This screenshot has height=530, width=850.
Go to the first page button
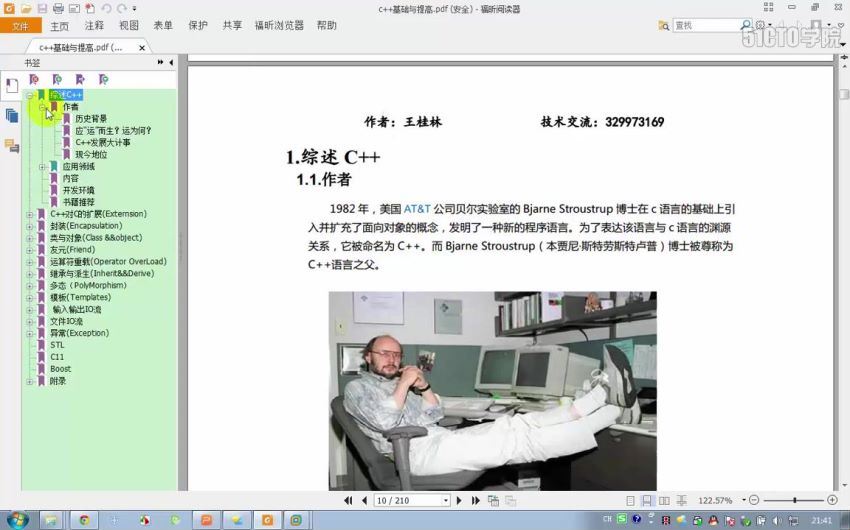[x=348, y=501]
